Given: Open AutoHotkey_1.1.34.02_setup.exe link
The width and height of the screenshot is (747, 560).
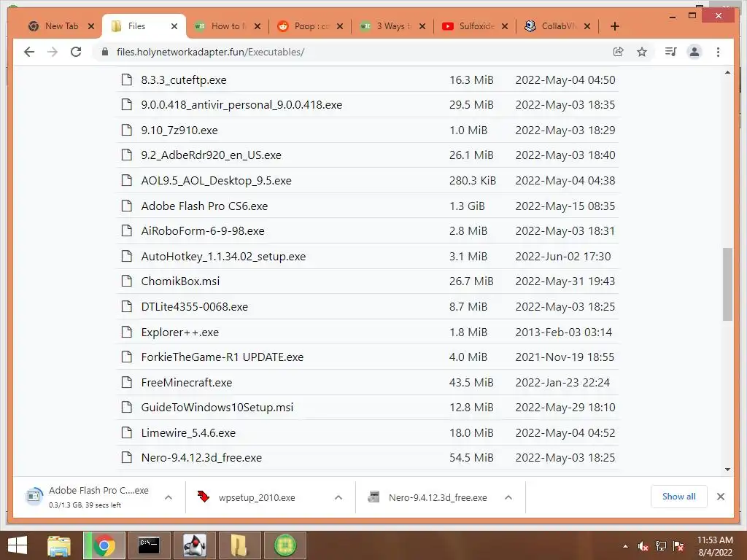Looking at the screenshot, I should (x=223, y=256).
